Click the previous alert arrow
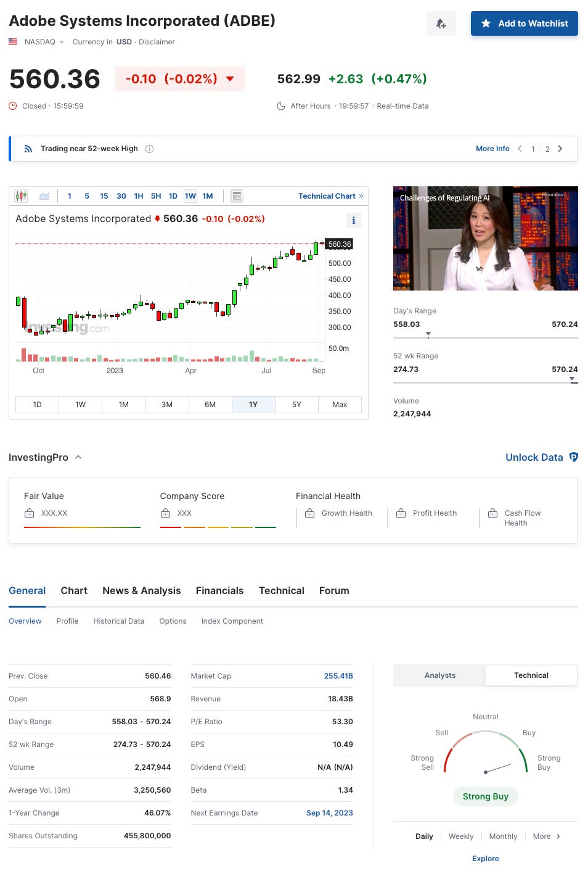Image resolution: width=588 pixels, height=871 pixels. pyautogui.click(x=520, y=149)
